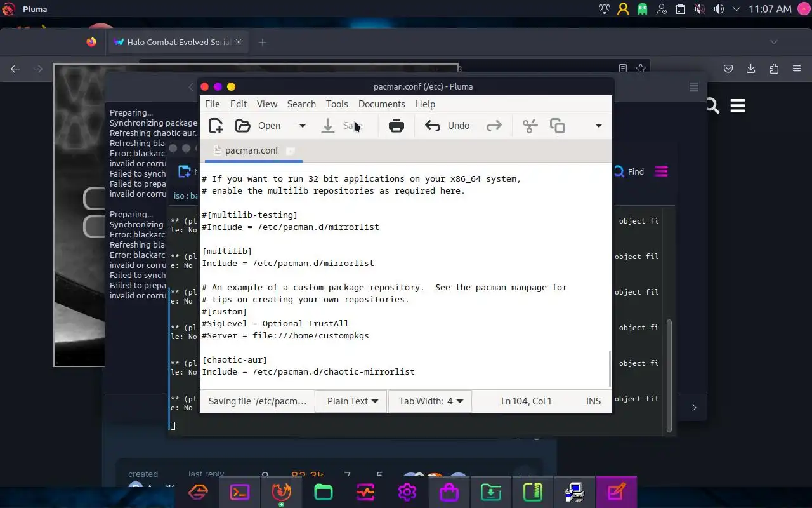The width and height of the screenshot is (812, 508).
Task: Click the Find button in background window
Action: [x=629, y=171]
